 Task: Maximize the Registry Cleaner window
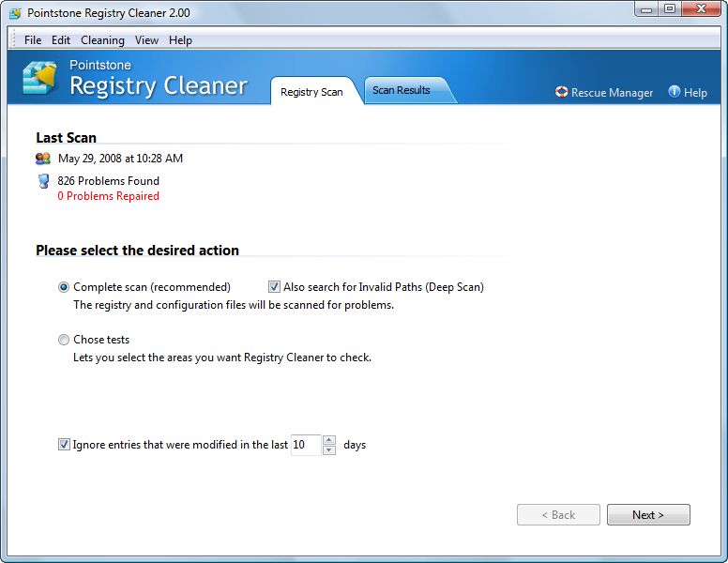(x=670, y=9)
